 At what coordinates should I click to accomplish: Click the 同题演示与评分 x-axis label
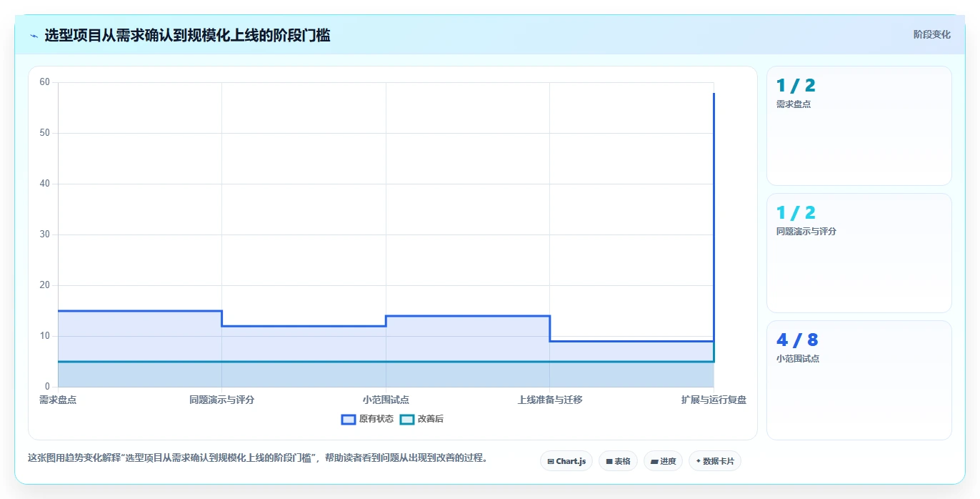[x=221, y=400]
